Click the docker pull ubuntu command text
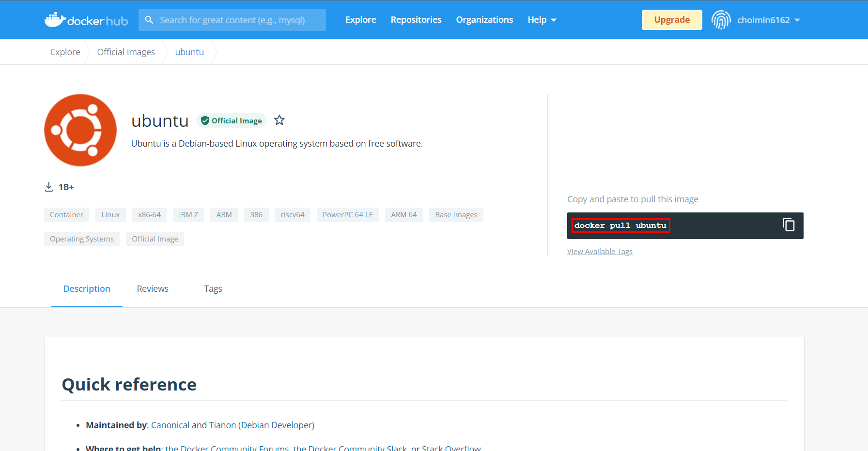The height and width of the screenshot is (451, 868). tap(620, 225)
